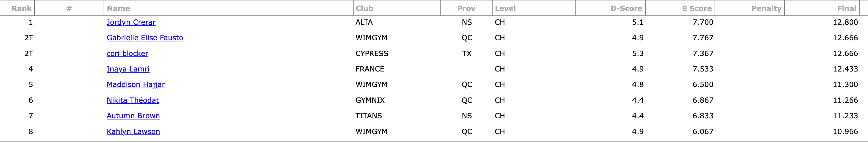Open Jordyn Crerar's athlete link

(x=131, y=22)
